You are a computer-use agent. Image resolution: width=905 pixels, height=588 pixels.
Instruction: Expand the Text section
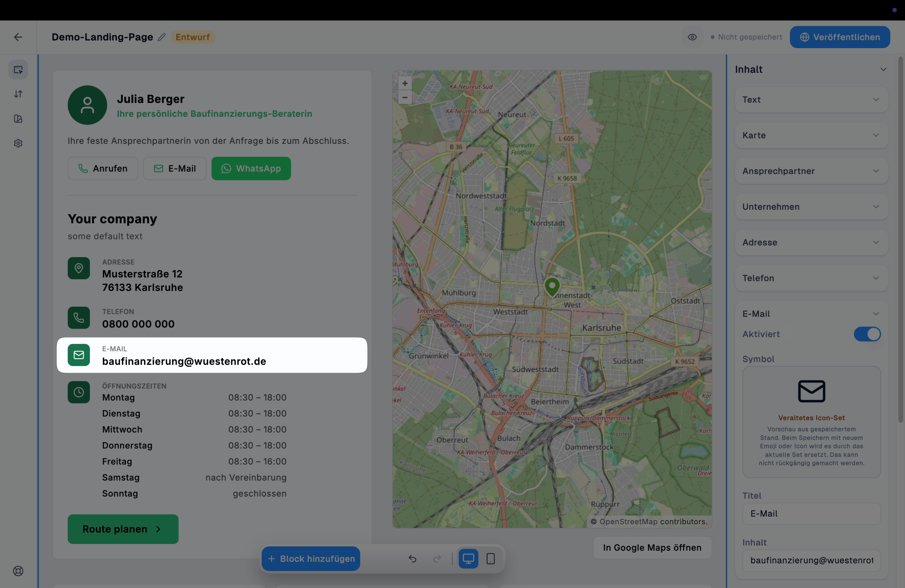click(811, 100)
